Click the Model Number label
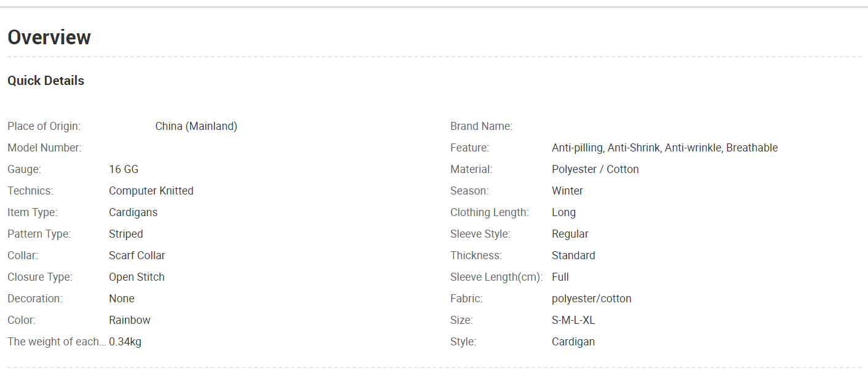Viewport: 868px width, 378px height. pyautogui.click(x=44, y=148)
